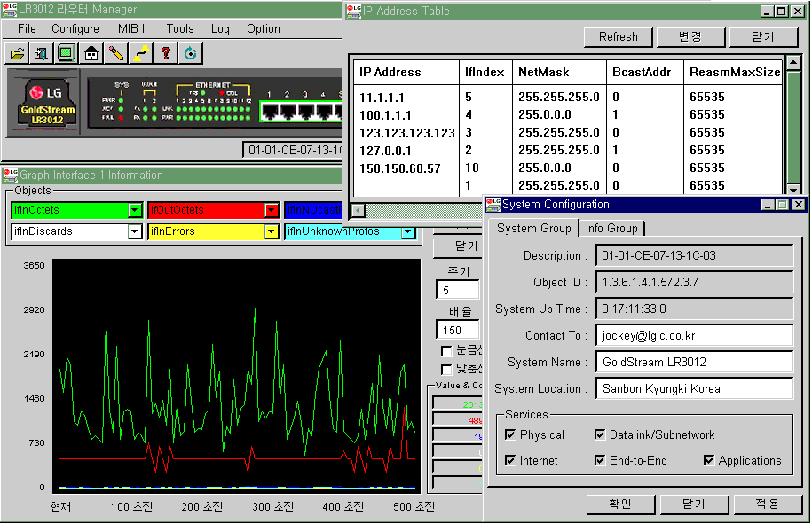Click the open folder toolbar icon
The width and height of the screenshot is (812, 524).
pos(17,53)
